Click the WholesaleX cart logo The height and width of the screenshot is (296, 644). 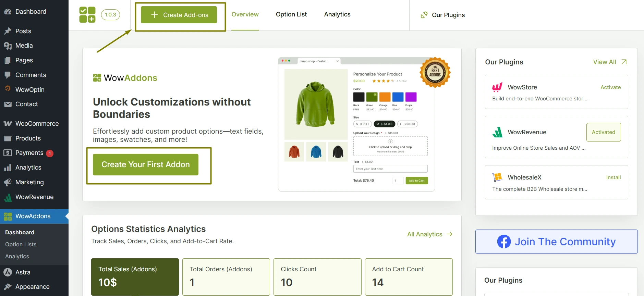[x=497, y=177]
